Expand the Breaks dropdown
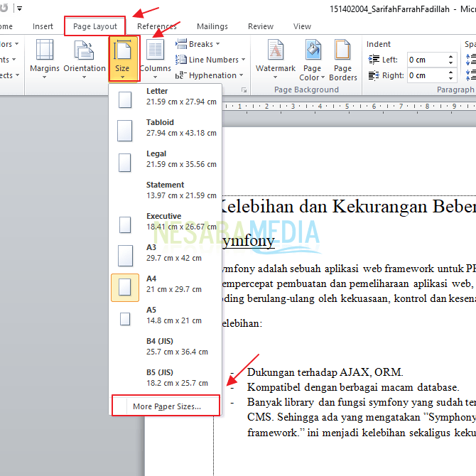Image resolution: width=476 pixels, height=476 pixels. [x=198, y=44]
